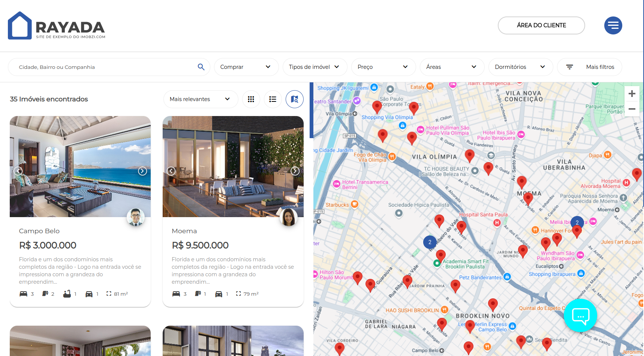Viewport: 644px width, 356px height.
Task: Click the Fogo de Chão Vila Olímpia marker
Action: click(392, 156)
